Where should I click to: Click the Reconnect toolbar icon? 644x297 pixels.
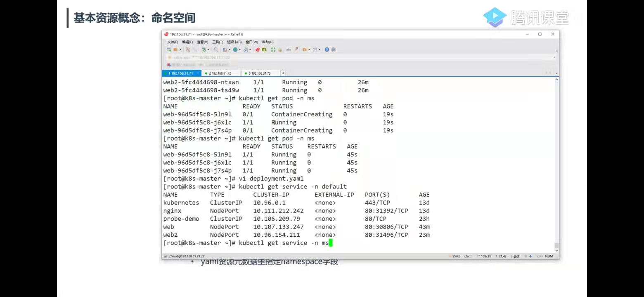coord(188,49)
